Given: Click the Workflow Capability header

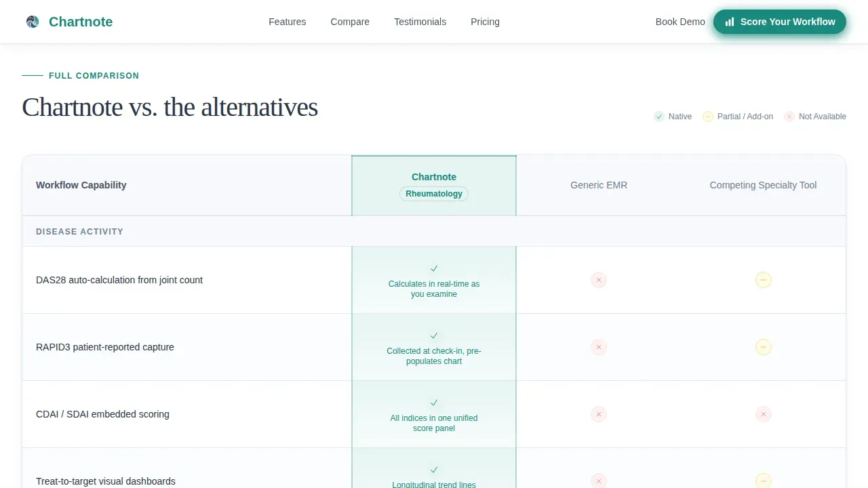Looking at the screenshot, I should tap(81, 185).
